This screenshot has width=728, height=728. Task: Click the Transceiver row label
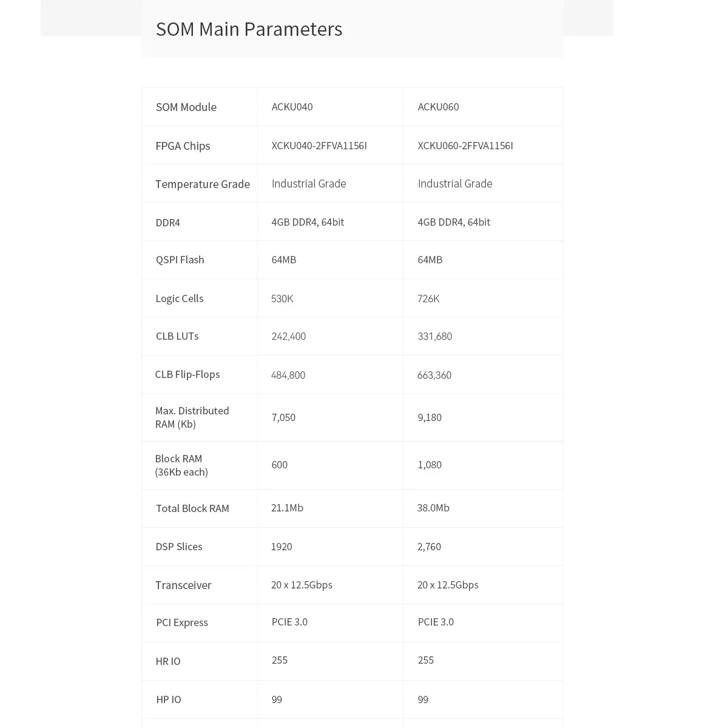[x=183, y=585]
